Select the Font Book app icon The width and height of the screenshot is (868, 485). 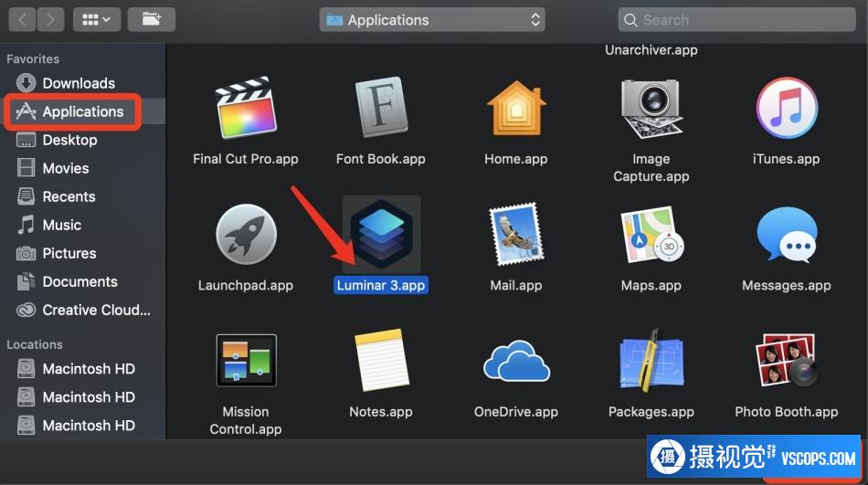(381, 108)
